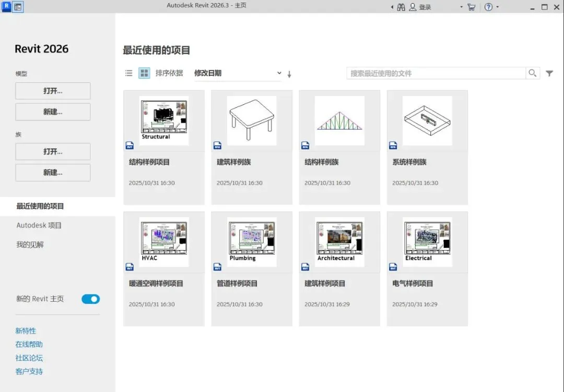Screen dimensions: 564x392
Task: Click the 暖通空调样例项目 title text
Action: click(x=156, y=284)
